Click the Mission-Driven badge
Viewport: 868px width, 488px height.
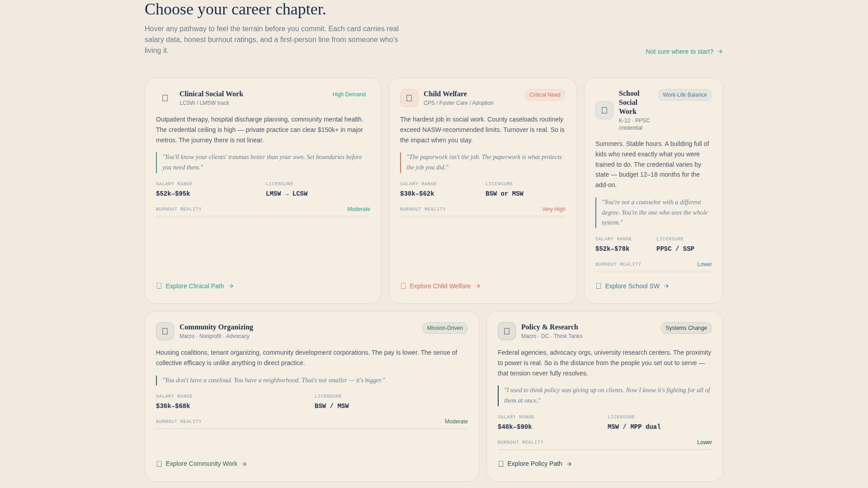[x=445, y=328]
